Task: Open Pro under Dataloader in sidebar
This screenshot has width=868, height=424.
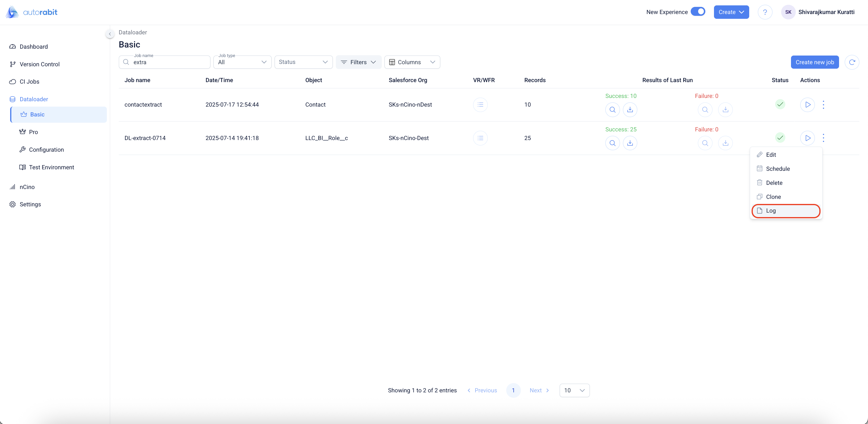Action: pos(33,132)
